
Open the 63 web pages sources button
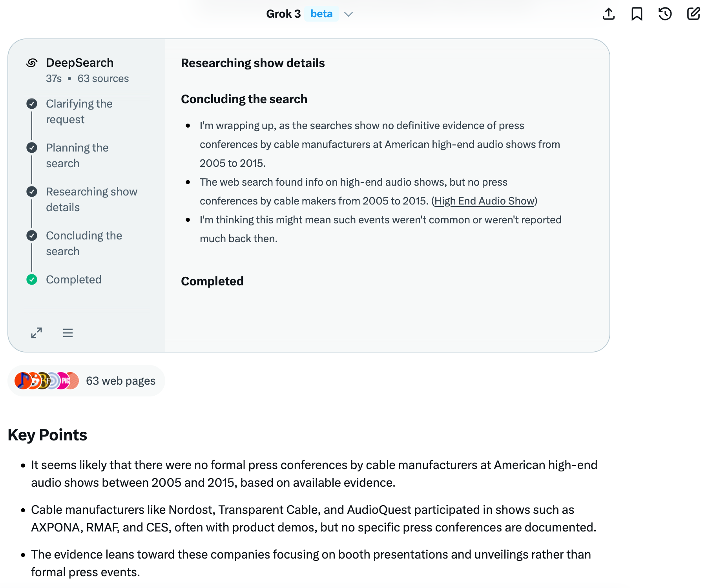[120, 381]
